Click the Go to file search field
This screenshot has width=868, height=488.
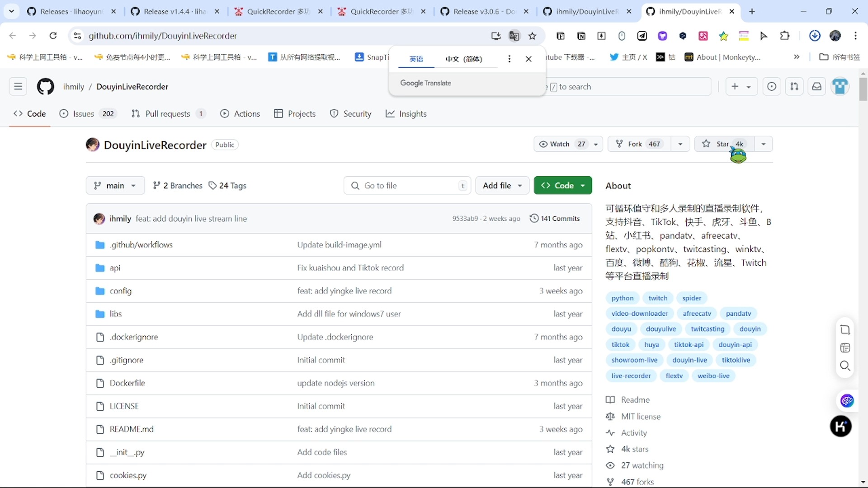tap(407, 186)
